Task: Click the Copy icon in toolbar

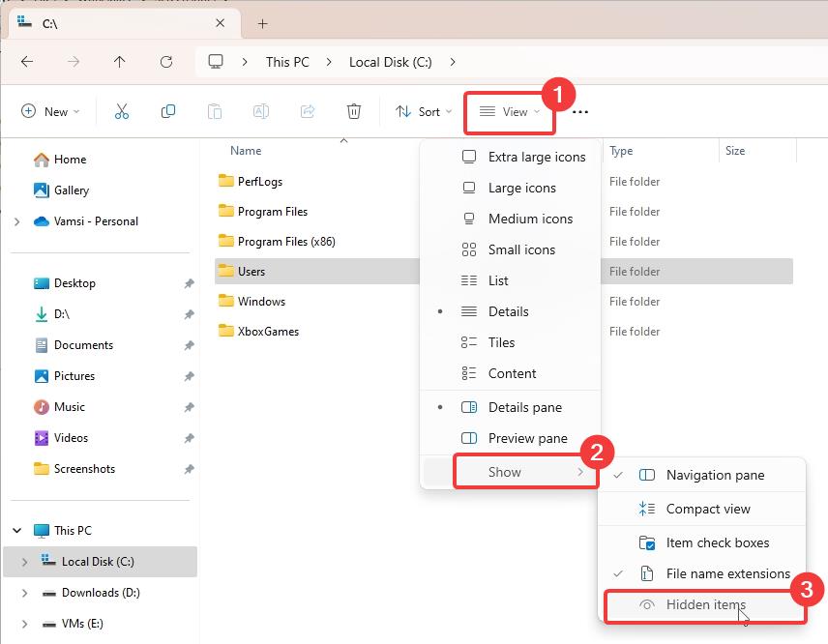Action: coord(168,112)
